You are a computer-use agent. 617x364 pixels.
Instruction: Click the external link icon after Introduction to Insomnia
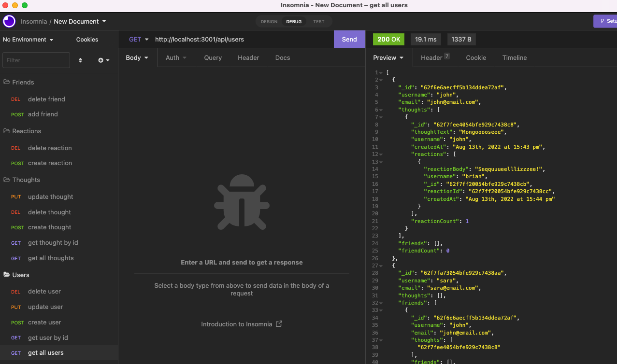pos(279,324)
